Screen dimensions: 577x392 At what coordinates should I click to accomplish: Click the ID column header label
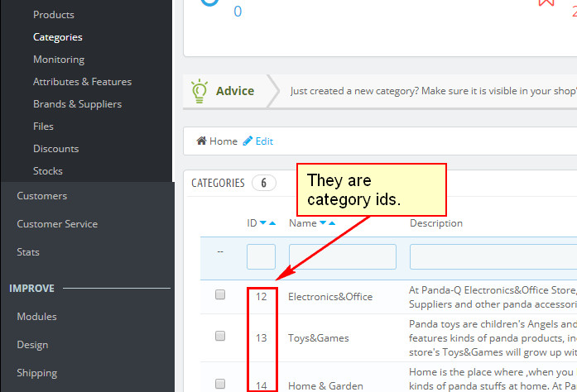point(252,223)
